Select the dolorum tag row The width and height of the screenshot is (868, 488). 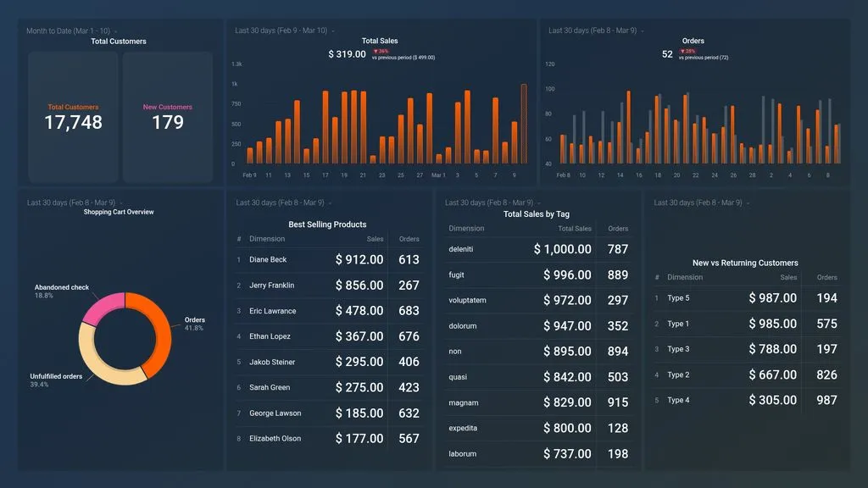(538, 326)
